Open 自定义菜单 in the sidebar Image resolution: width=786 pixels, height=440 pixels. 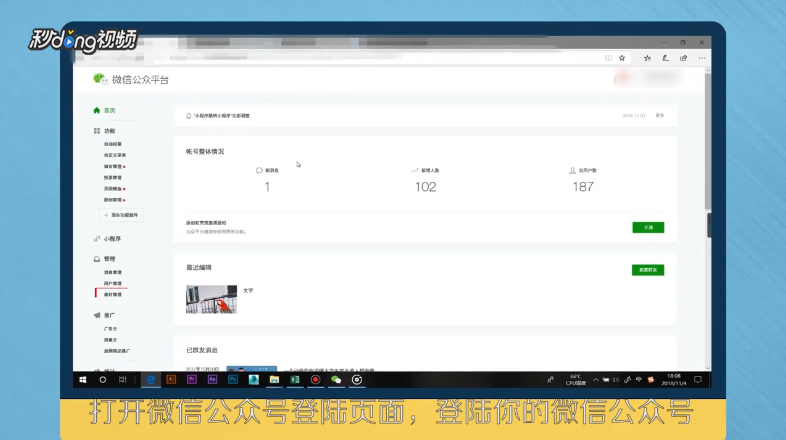coord(115,155)
